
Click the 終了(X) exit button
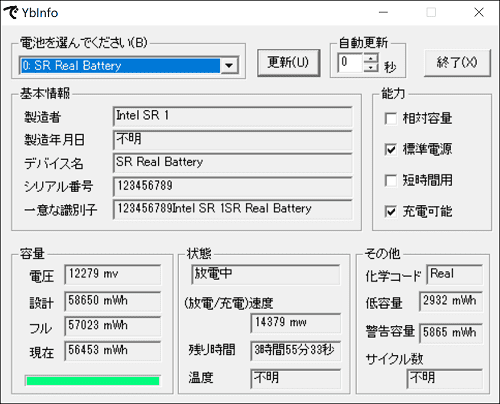pyautogui.click(x=457, y=63)
